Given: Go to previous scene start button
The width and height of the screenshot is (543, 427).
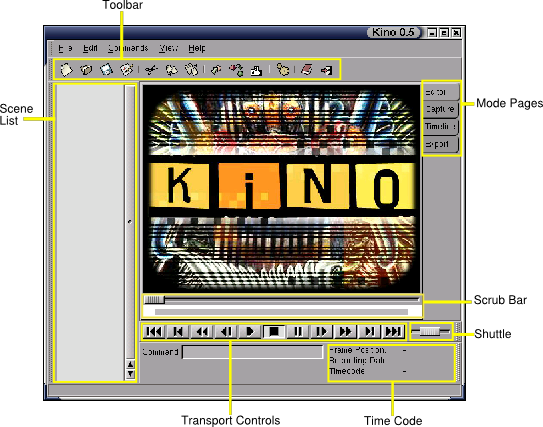Looking at the screenshot, I should tap(178, 332).
